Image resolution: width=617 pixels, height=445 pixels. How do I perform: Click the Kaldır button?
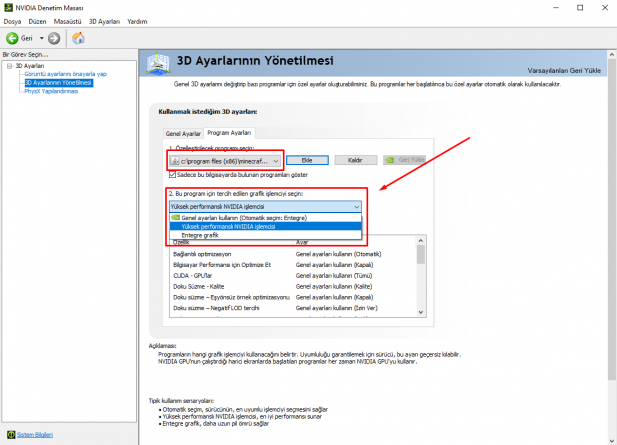(355, 160)
